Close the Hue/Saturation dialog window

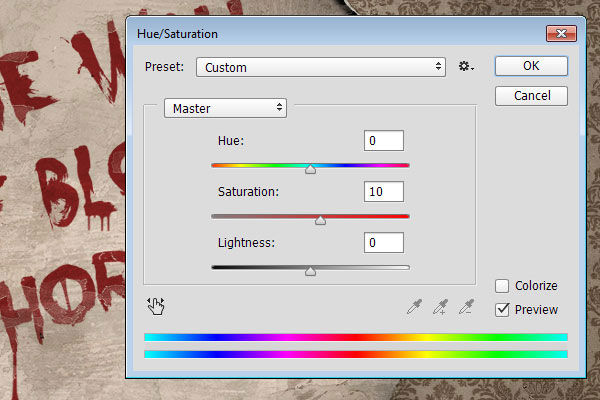pos(559,34)
